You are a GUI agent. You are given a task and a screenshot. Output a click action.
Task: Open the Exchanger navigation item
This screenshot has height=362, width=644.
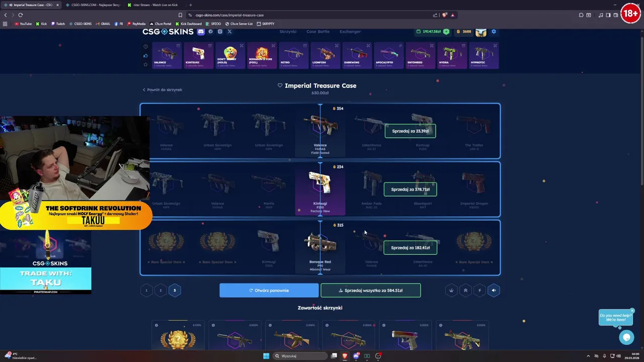pyautogui.click(x=350, y=32)
